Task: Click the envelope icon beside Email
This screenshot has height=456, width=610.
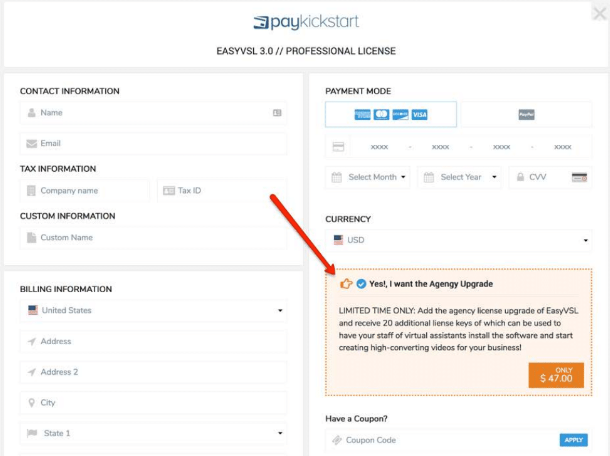Action: [32, 144]
